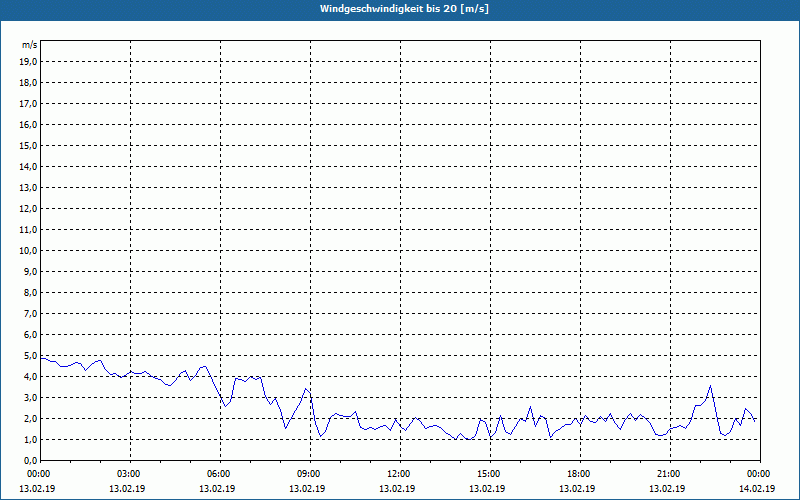This screenshot has width=800, height=500.
Task: Click the 2,0 y-axis label
Action: (x=31, y=418)
